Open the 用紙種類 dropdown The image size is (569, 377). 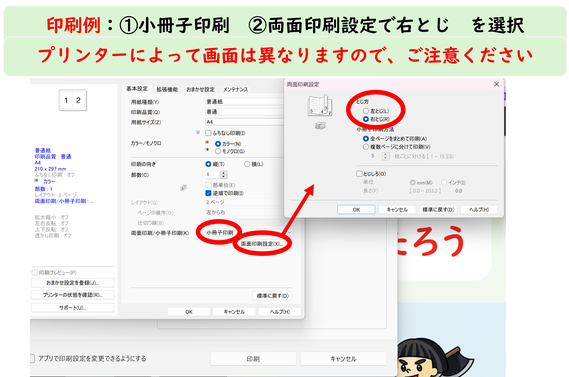(245, 102)
